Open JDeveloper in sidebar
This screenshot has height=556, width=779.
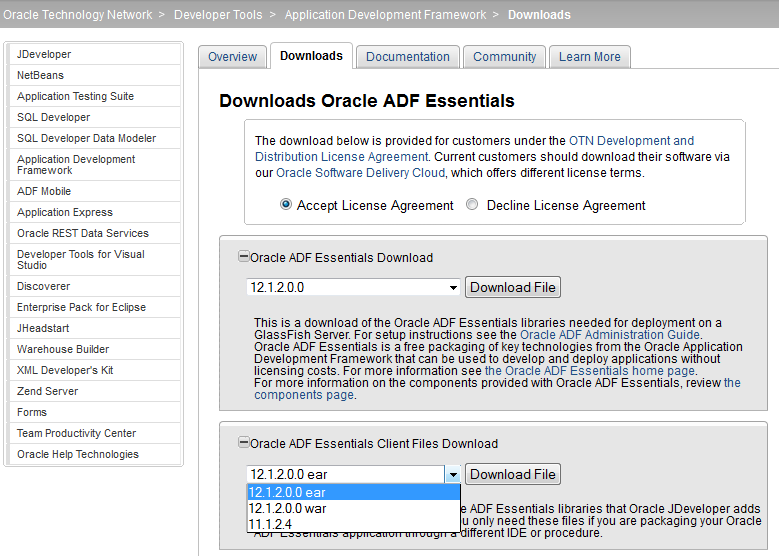click(95, 54)
